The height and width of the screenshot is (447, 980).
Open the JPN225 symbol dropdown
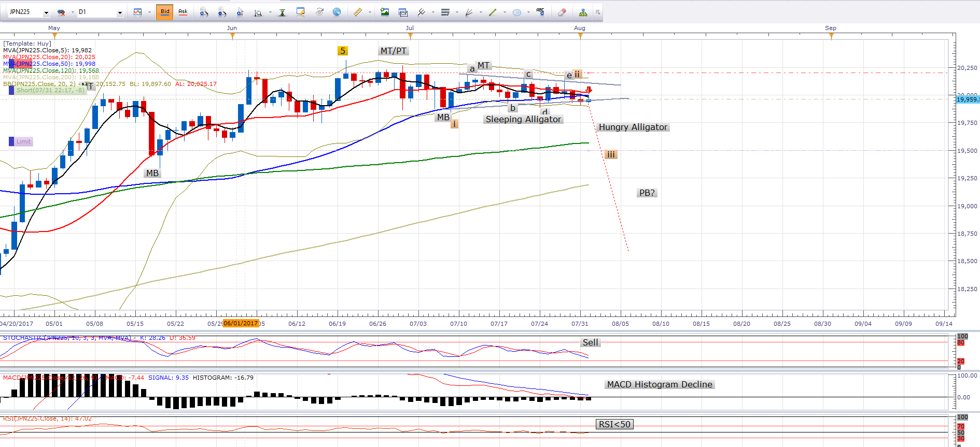tap(46, 12)
